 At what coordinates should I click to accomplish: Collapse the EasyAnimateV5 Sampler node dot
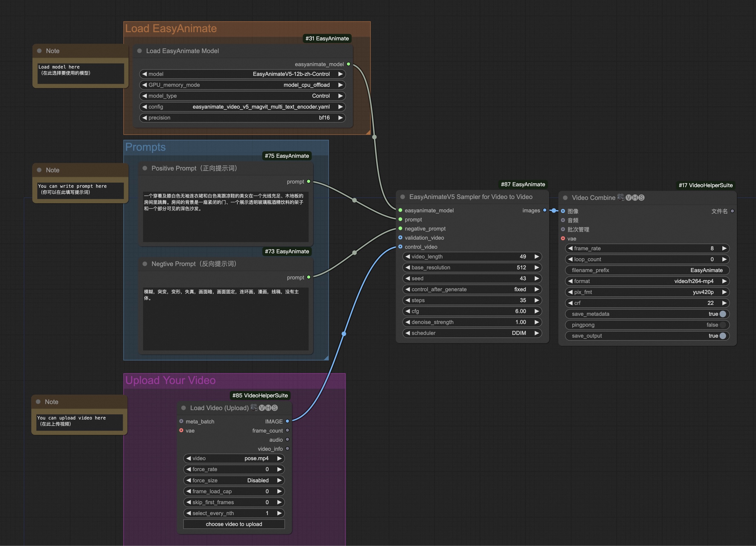pyautogui.click(x=403, y=197)
